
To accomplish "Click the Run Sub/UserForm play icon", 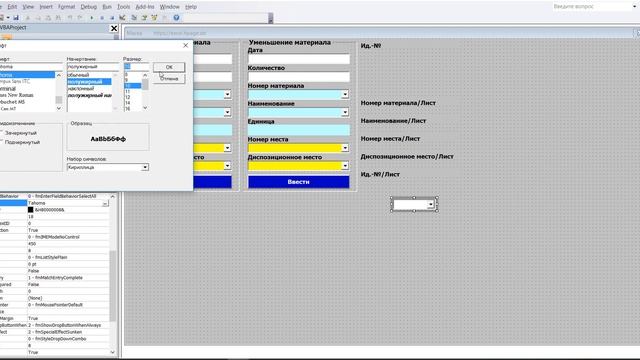I will pos(91,18).
